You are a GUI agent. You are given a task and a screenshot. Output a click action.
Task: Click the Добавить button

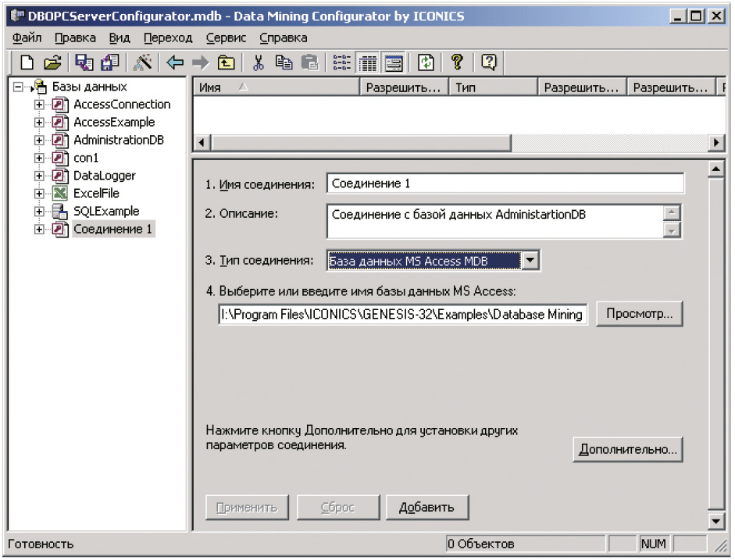(x=427, y=508)
